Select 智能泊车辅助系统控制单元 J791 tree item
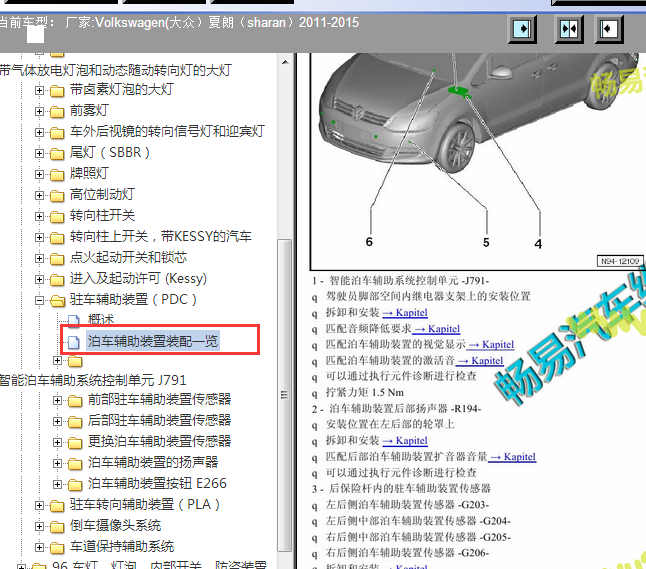Viewport: 646px width, 569px height. [93, 380]
